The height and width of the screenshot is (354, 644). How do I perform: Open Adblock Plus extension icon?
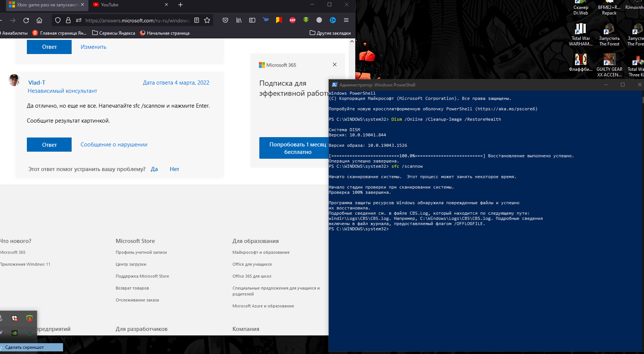click(x=293, y=20)
